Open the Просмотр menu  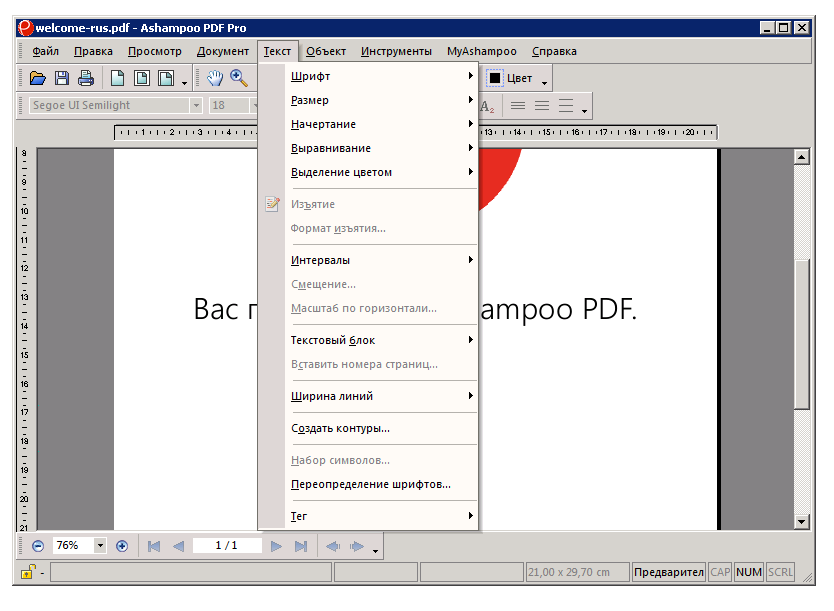click(155, 51)
